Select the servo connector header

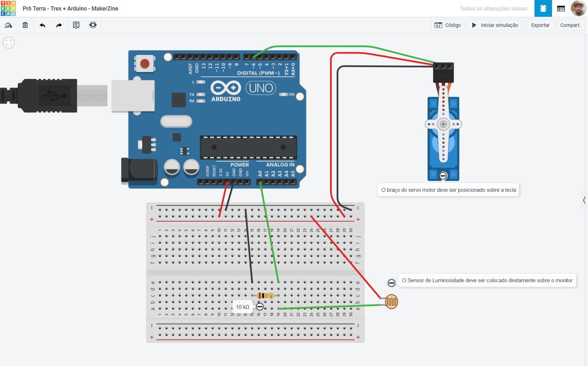443,72
